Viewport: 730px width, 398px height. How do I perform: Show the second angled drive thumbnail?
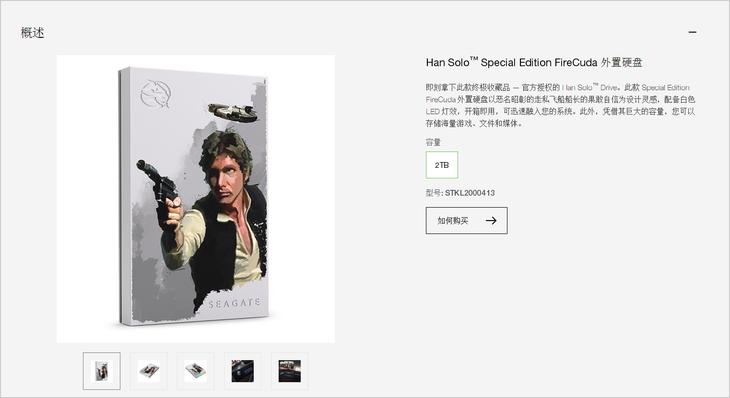point(149,371)
